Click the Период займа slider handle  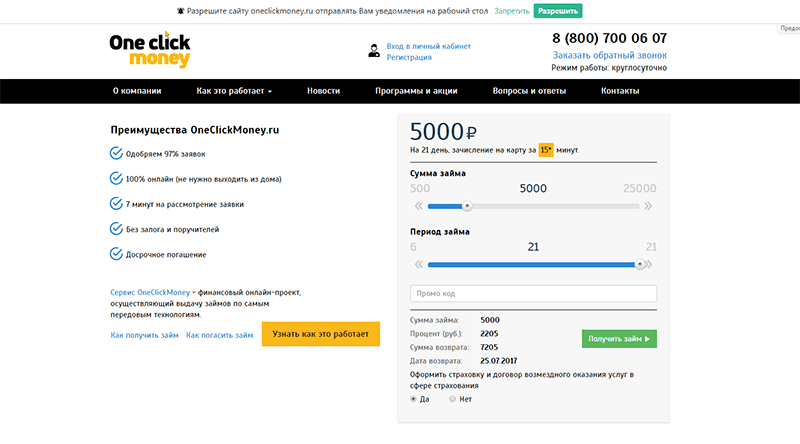coord(639,264)
